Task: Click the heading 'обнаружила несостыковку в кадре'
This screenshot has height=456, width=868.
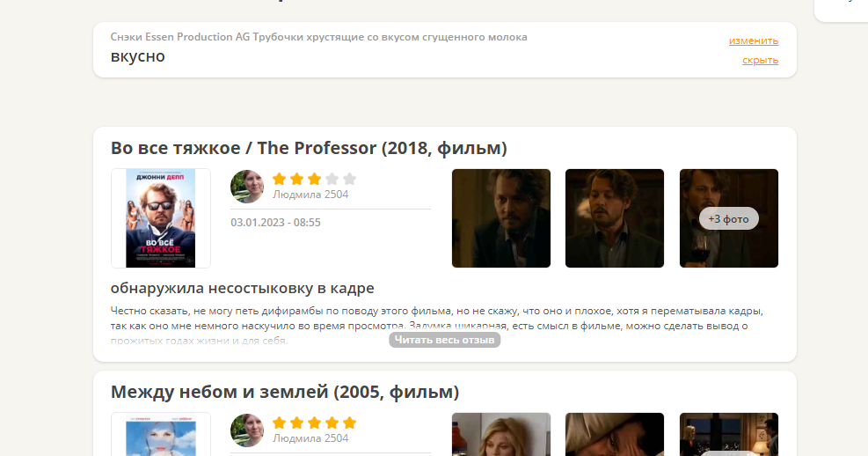Action: tap(242, 288)
